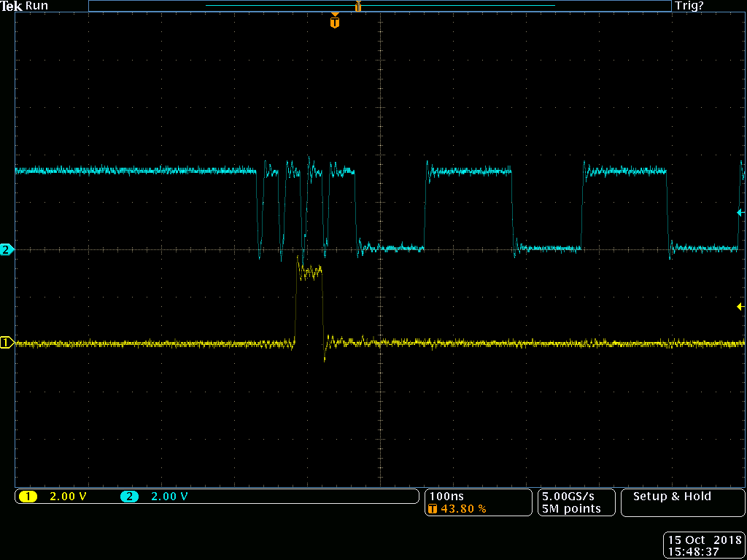Click the 5M points record length

[570, 509]
